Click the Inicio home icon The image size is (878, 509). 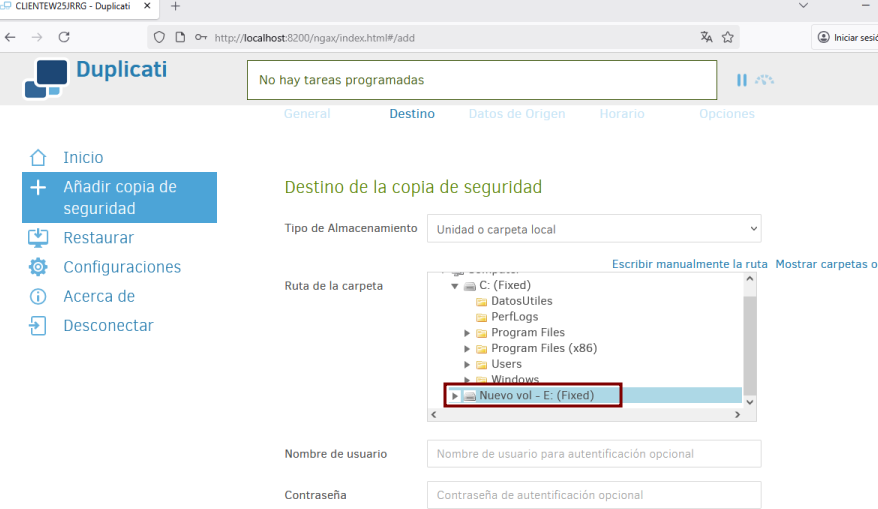pos(38,157)
